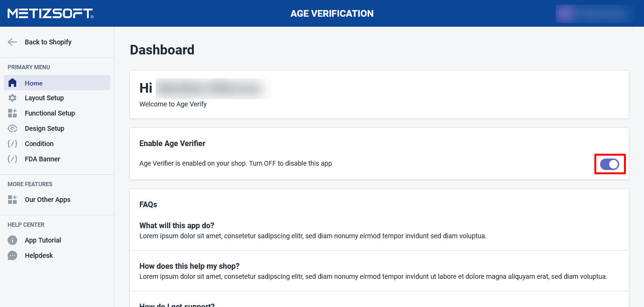Click the Layout Setup gear icon

coord(12,98)
